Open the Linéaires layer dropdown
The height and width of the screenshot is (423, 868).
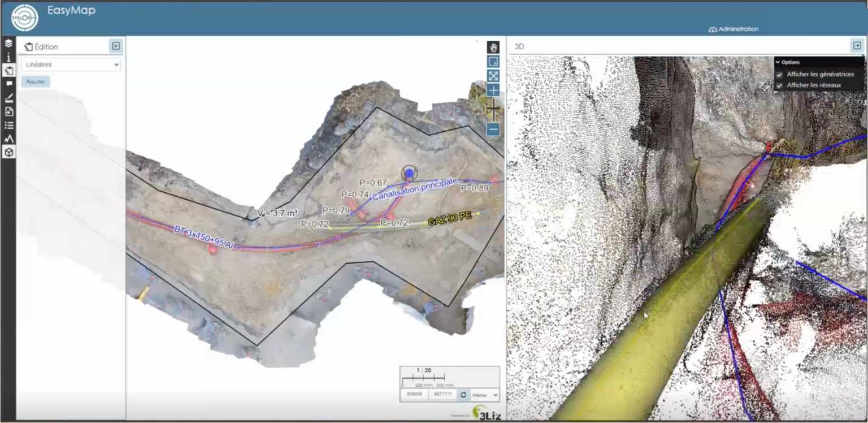tap(71, 64)
